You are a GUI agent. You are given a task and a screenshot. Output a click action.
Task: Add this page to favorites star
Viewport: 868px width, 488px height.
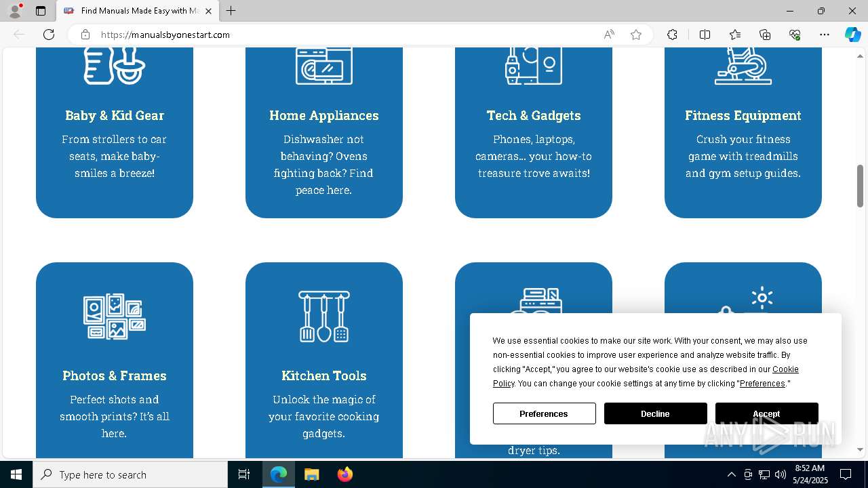click(636, 35)
